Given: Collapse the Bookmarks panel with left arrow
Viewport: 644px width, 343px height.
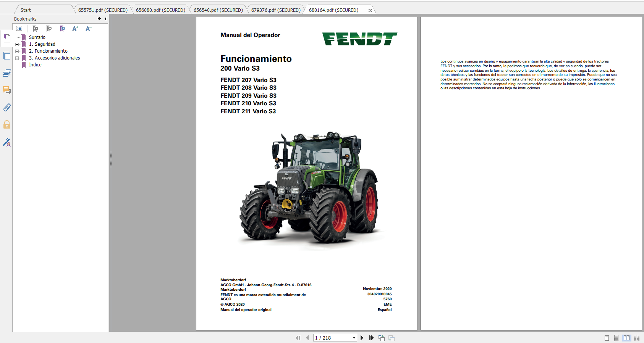Looking at the screenshot, I should pos(105,19).
